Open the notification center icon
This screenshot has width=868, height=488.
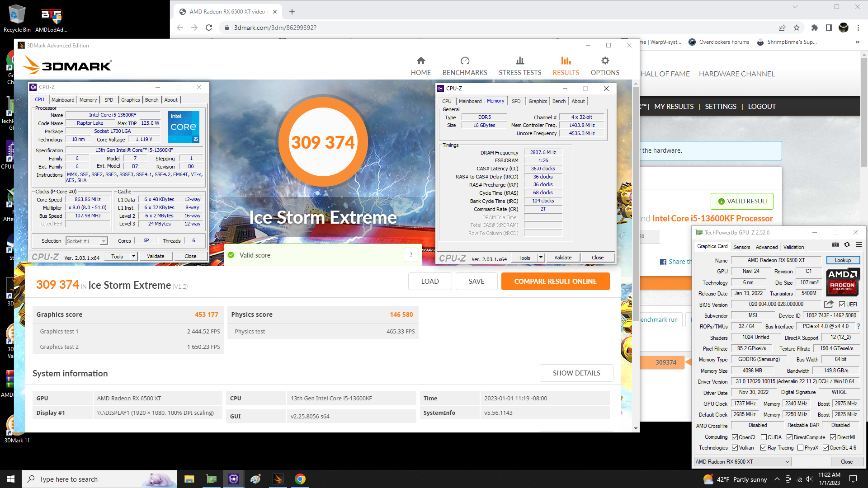click(853, 479)
